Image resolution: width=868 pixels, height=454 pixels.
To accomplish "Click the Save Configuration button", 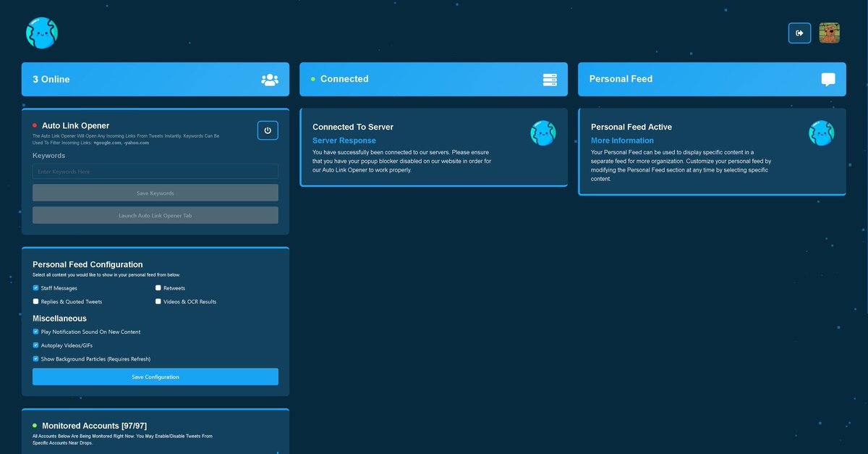I will [156, 377].
